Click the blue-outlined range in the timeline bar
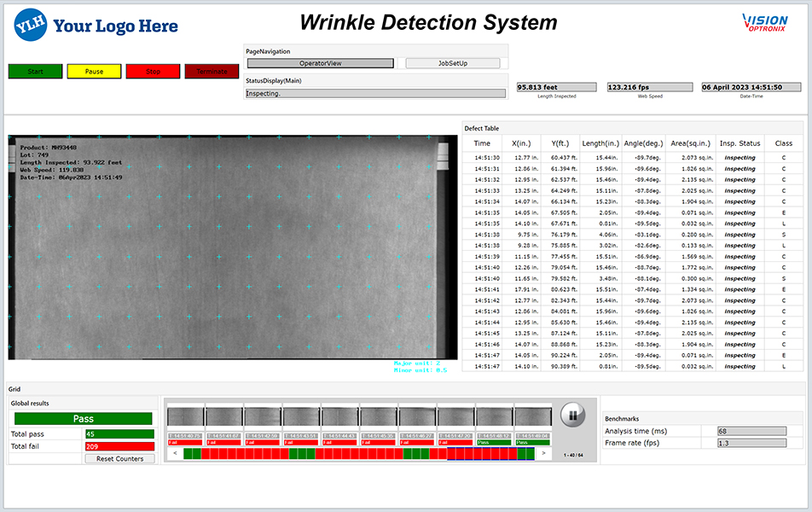Screen dimensions: 812x512 [490, 454]
